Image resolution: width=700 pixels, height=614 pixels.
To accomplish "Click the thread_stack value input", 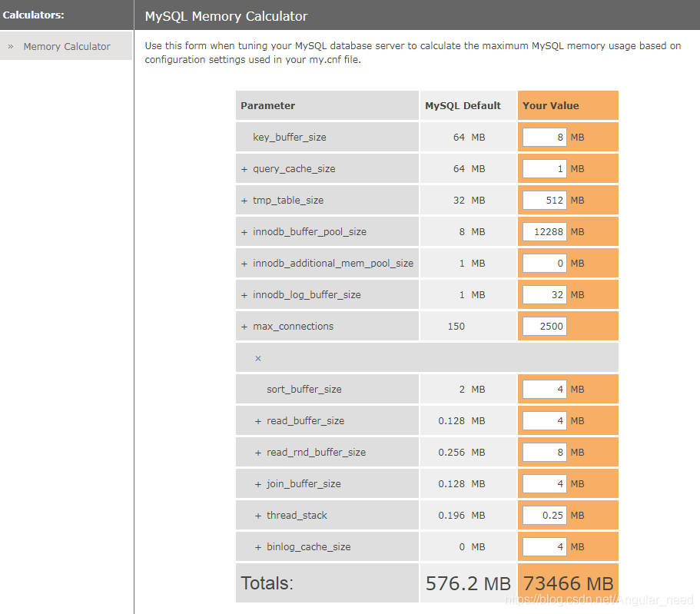I will coord(544,515).
